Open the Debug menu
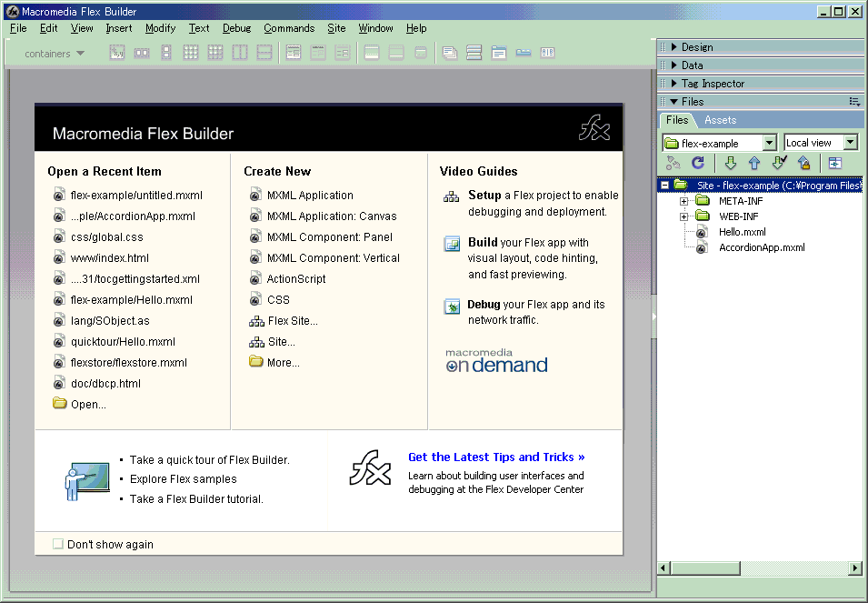 pos(237,28)
